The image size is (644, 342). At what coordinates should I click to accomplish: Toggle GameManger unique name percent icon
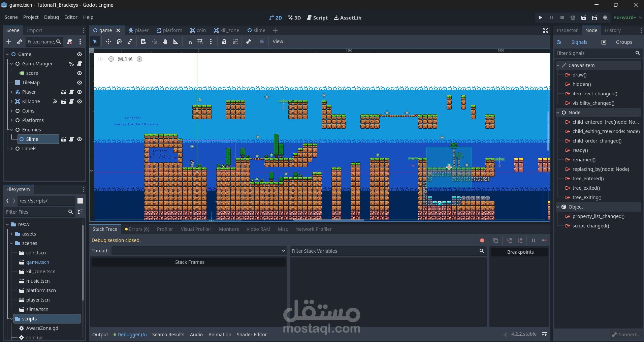point(71,64)
